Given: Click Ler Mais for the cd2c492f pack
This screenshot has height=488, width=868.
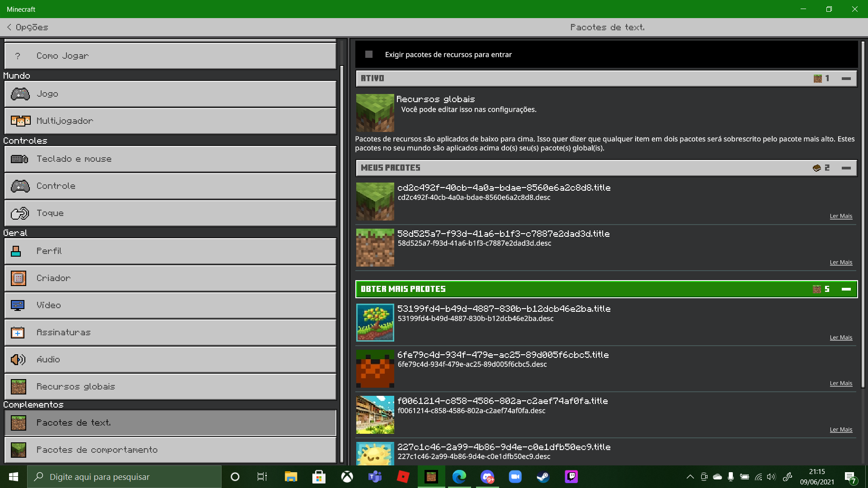Looking at the screenshot, I should pos(841,216).
